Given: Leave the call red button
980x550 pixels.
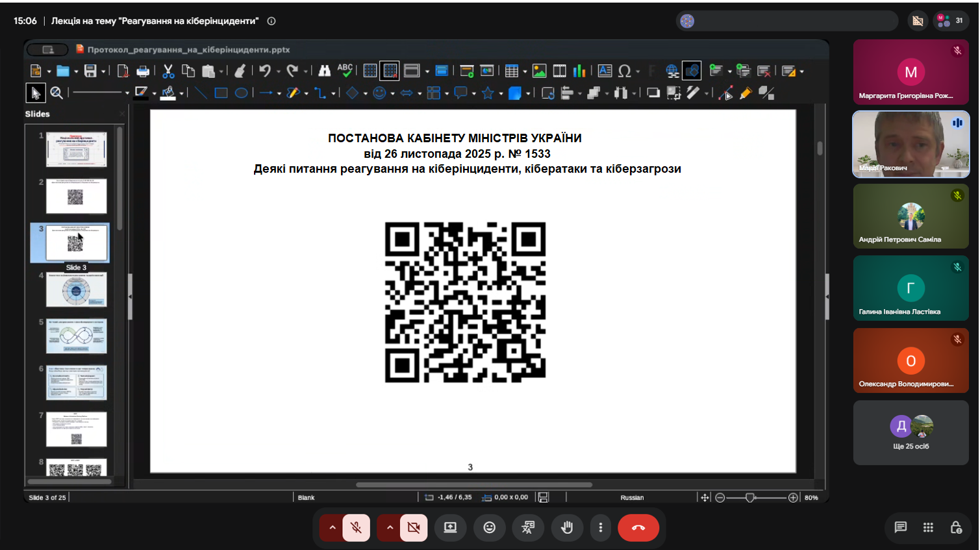Looking at the screenshot, I should [638, 528].
